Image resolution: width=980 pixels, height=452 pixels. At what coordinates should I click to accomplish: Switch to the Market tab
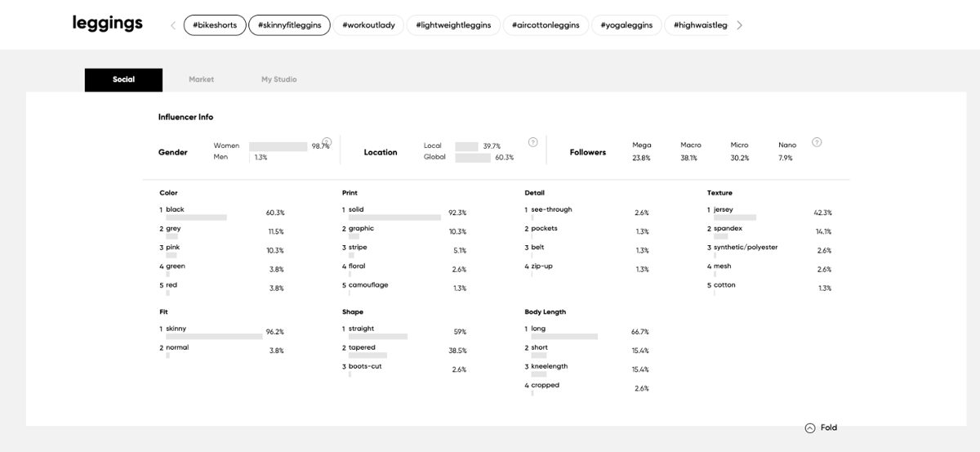point(201,79)
